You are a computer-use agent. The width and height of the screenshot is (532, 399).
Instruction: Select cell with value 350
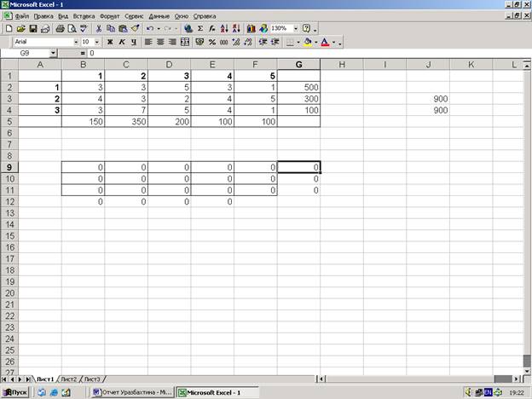(x=126, y=121)
